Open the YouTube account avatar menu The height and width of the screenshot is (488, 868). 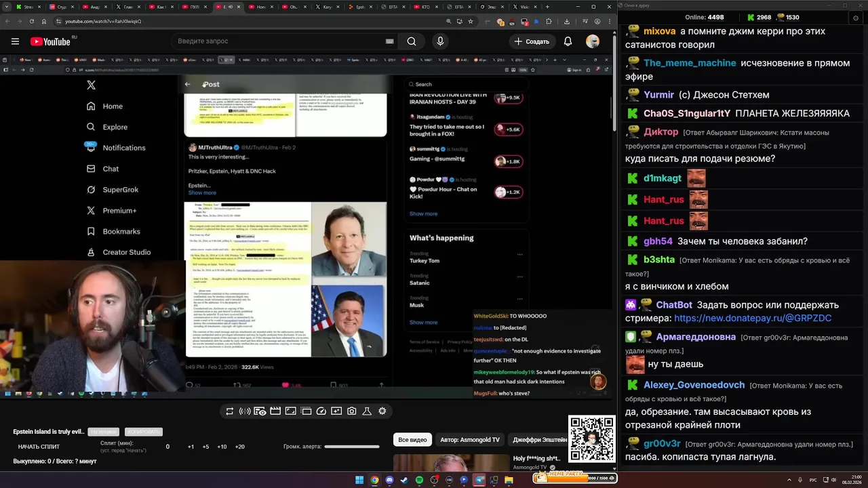593,41
